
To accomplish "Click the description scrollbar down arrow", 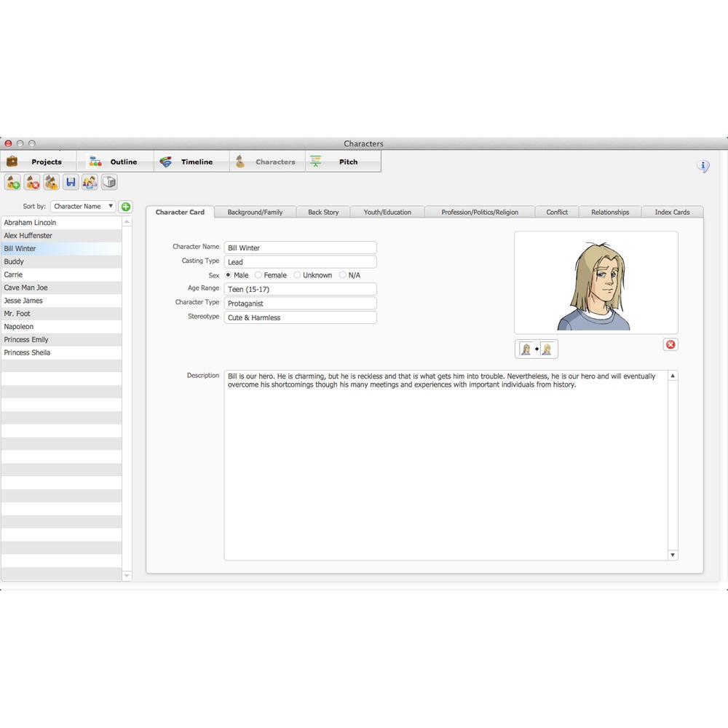I will [673, 555].
